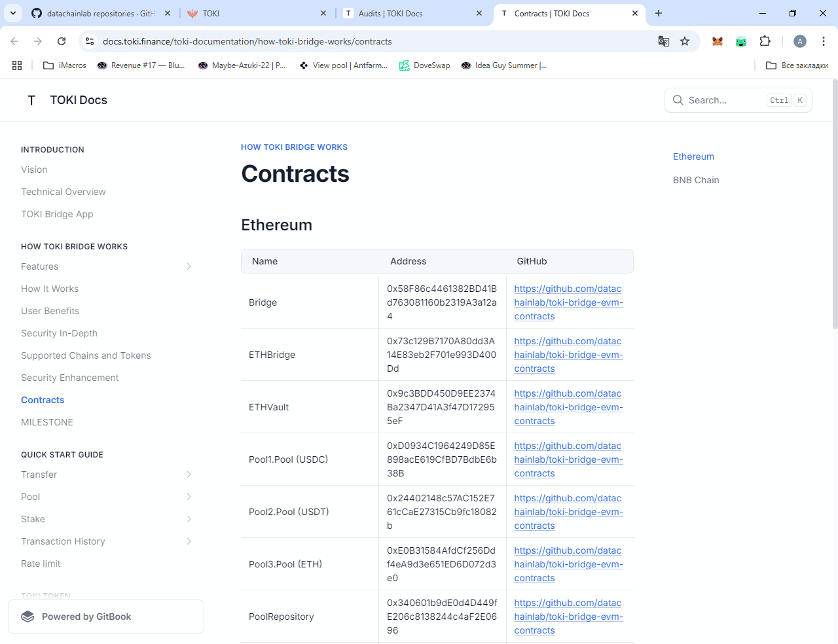Bookmark this page with the star icon
The image size is (838, 644).
pyautogui.click(x=685, y=41)
